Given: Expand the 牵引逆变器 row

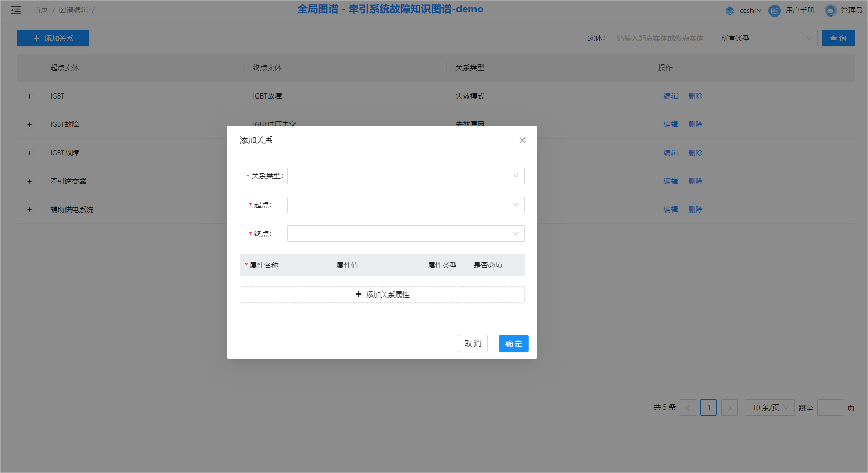Looking at the screenshot, I should pos(29,181).
